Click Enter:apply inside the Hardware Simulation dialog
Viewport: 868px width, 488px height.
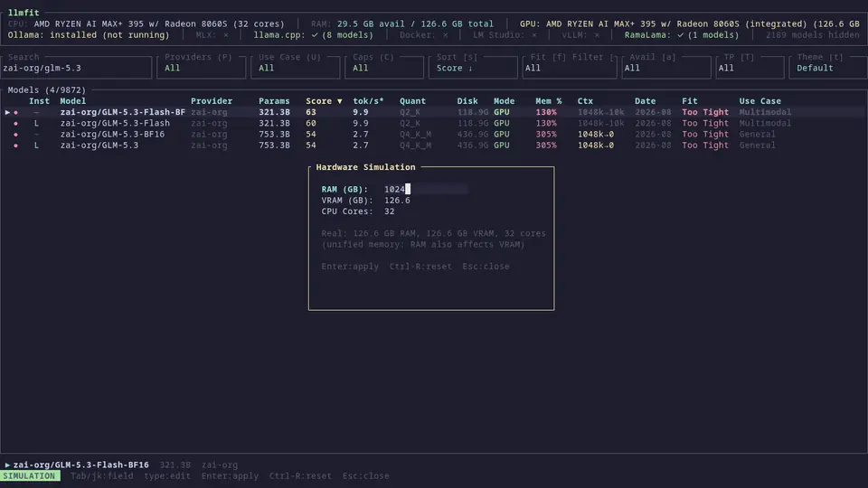coord(350,267)
